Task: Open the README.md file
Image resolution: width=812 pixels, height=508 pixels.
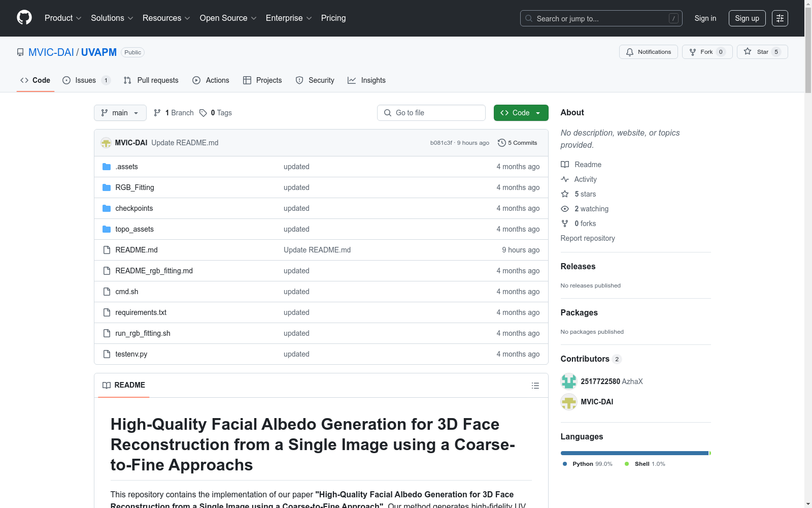Action: coord(137,250)
